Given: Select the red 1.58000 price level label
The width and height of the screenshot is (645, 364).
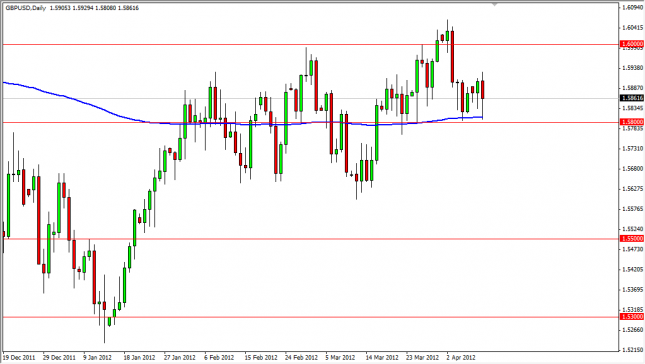Looking at the screenshot, I should [x=632, y=122].
